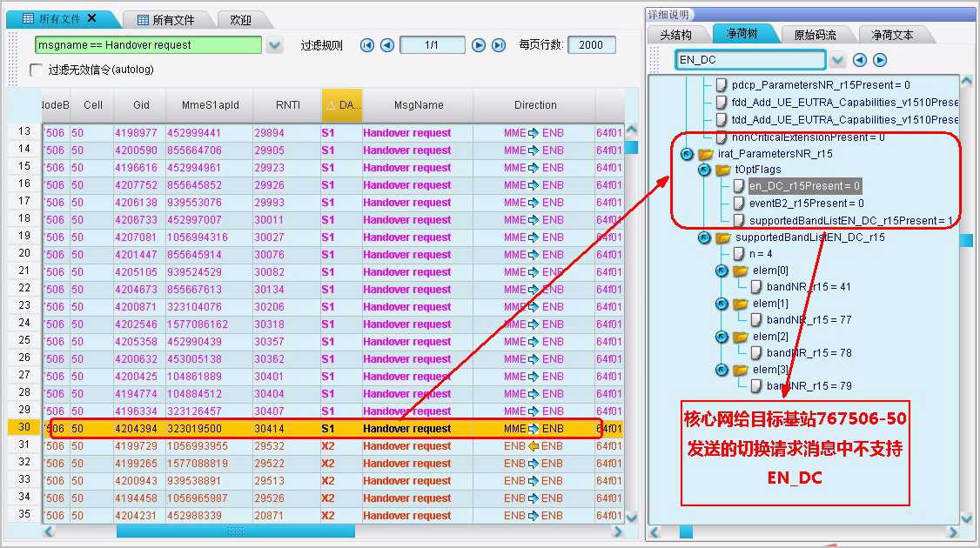980x548 pixels.
Task: Select the en_DC_r15Present tree node
Action: click(x=804, y=186)
